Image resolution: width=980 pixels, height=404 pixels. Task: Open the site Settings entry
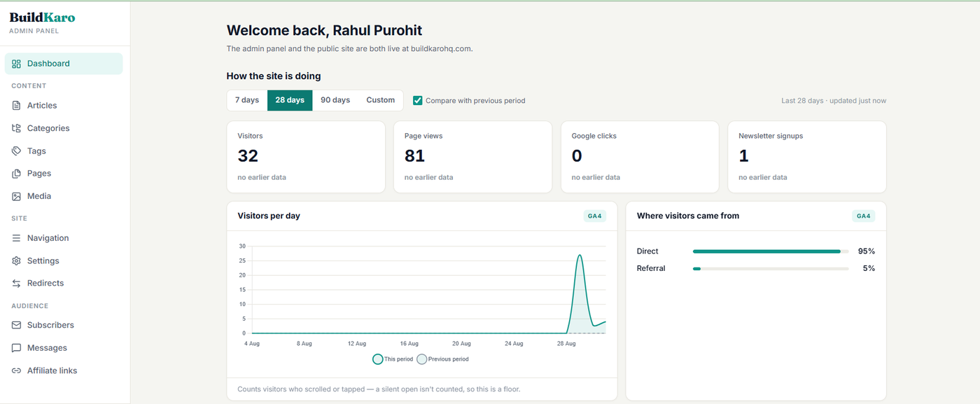coord(64,260)
